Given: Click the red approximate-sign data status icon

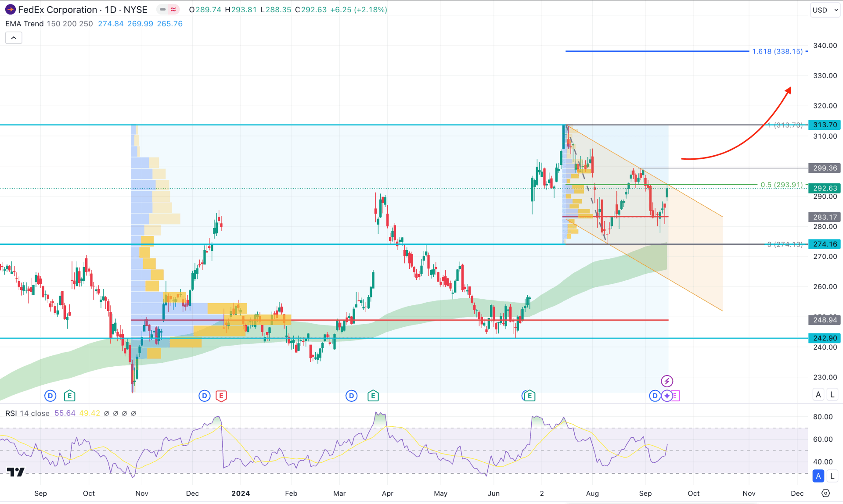Looking at the screenshot, I should coord(173,9).
